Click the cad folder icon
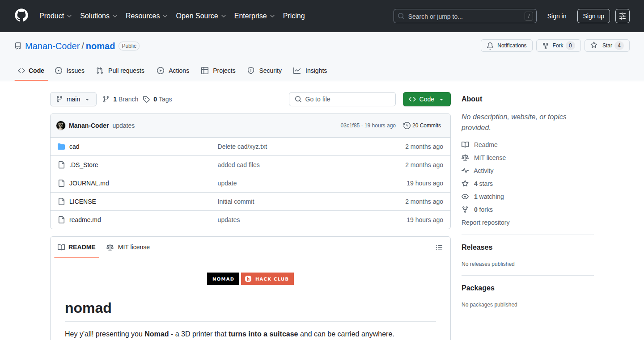 point(61,147)
